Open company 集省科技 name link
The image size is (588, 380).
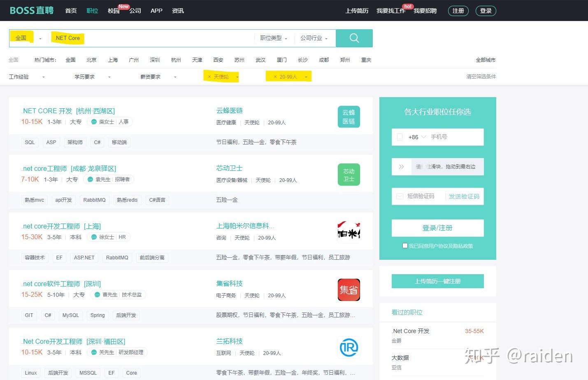tap(230, 283)
